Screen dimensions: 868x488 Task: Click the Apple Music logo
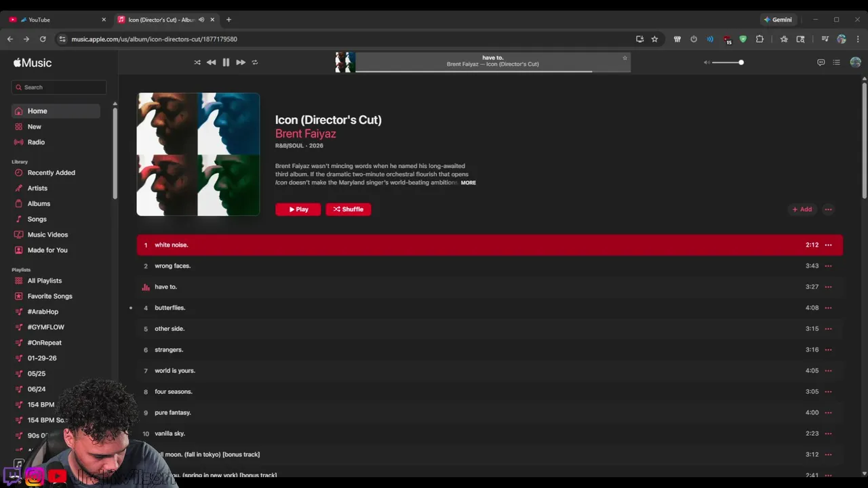pos(33,62)
